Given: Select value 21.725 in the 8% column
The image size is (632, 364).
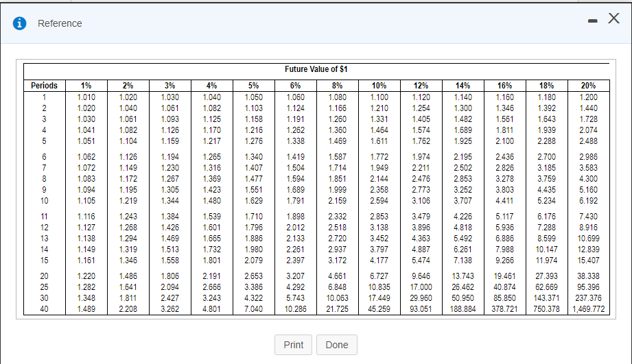Looking at the screenshot, I should point(338,309).
